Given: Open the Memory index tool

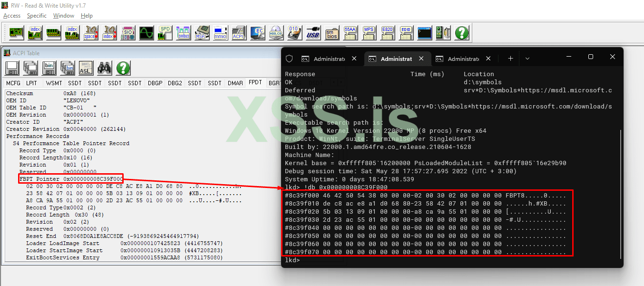Looking at the screenshot, I should [72, 33].
